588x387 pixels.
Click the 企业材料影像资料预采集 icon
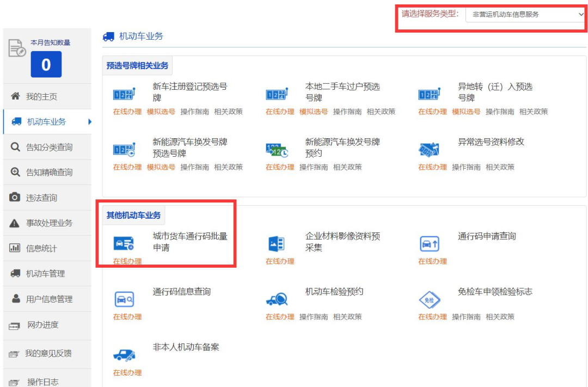coord(277,244)
